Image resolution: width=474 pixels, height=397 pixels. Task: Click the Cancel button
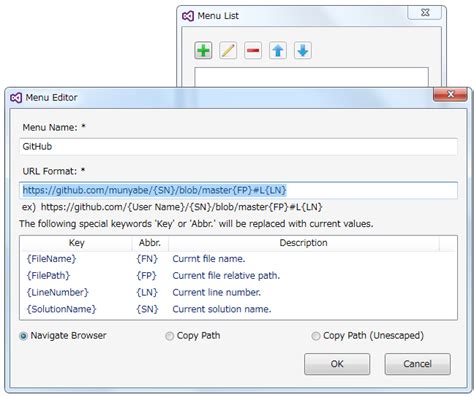point(418,364)
